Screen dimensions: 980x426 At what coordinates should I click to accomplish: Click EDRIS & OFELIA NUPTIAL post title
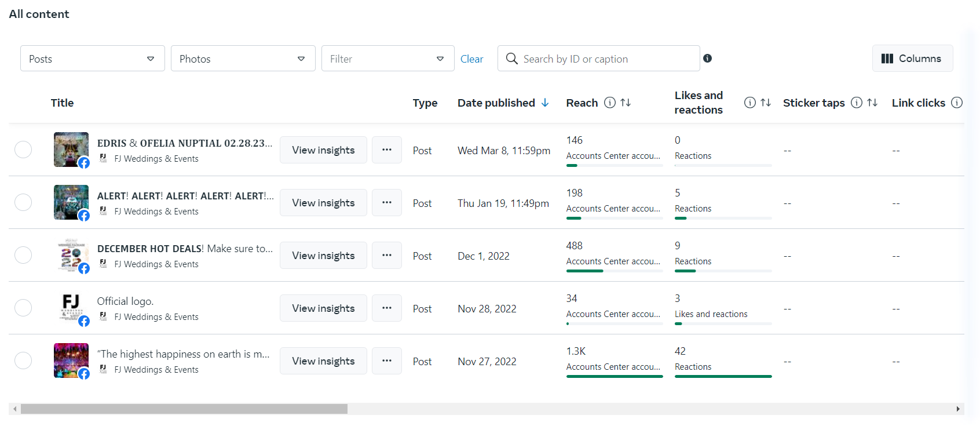[x=185, y=143]
